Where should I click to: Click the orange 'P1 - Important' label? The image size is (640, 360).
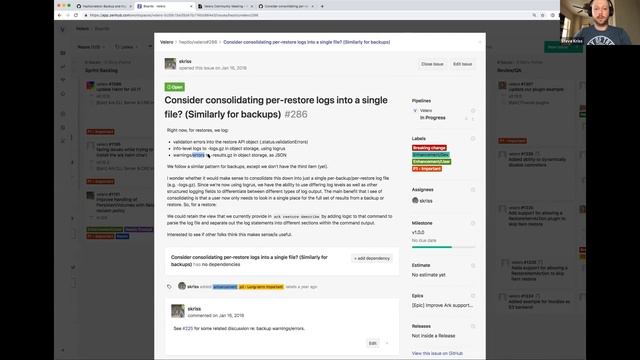coord(427,169)
